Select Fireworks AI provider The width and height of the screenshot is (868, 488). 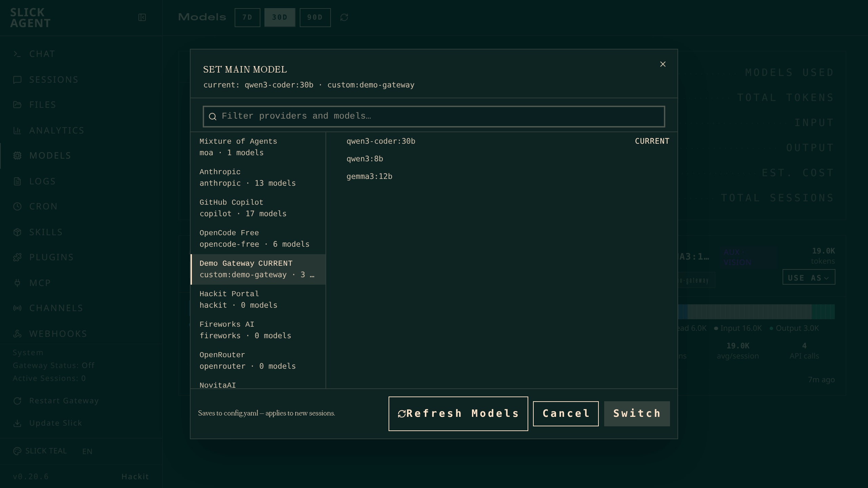[x=258, y=330]
